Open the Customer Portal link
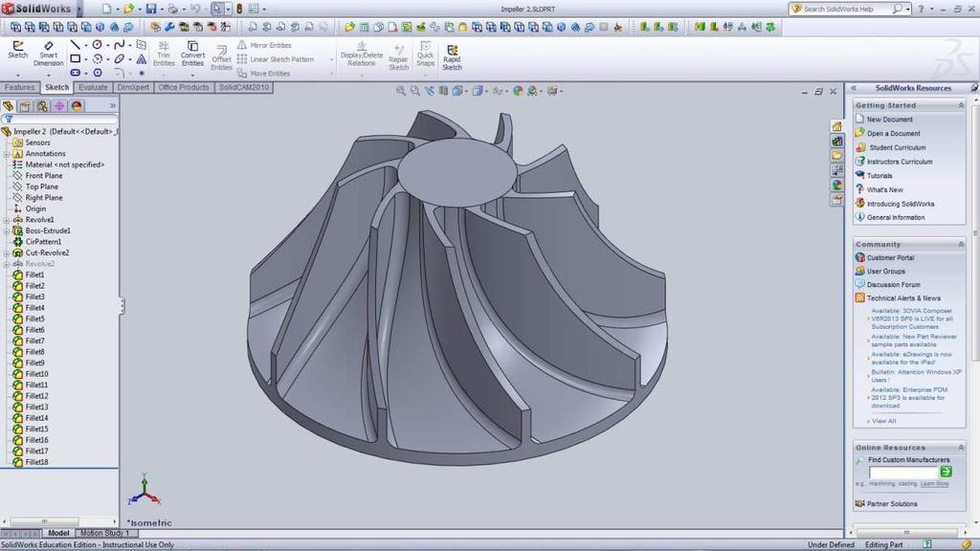Viewport: 980px width, 551px height. tap(890, 258)
